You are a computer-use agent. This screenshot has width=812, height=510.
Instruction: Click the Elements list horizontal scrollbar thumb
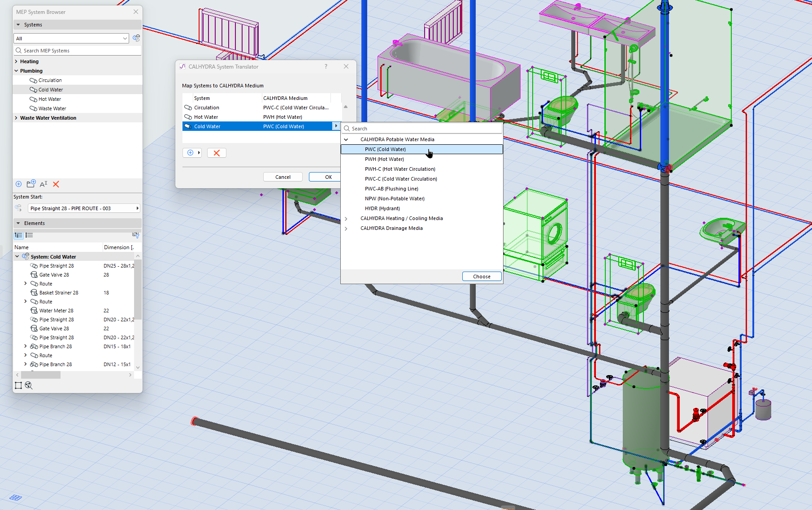(x=41, y=375)
